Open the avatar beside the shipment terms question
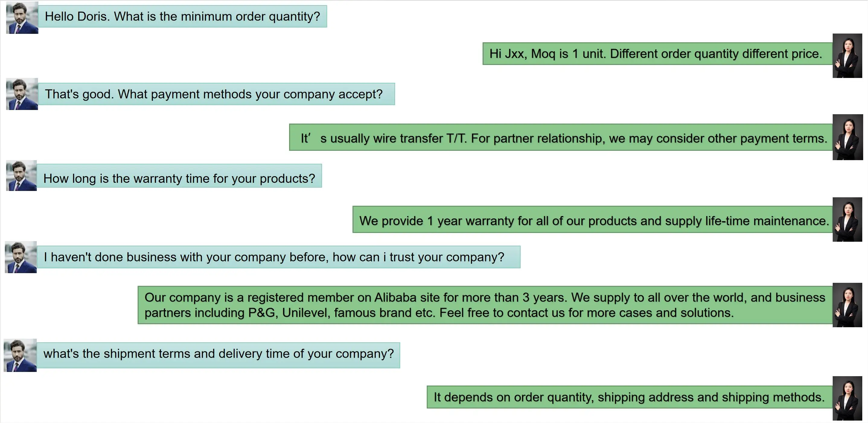 click(x=20, y=355)
